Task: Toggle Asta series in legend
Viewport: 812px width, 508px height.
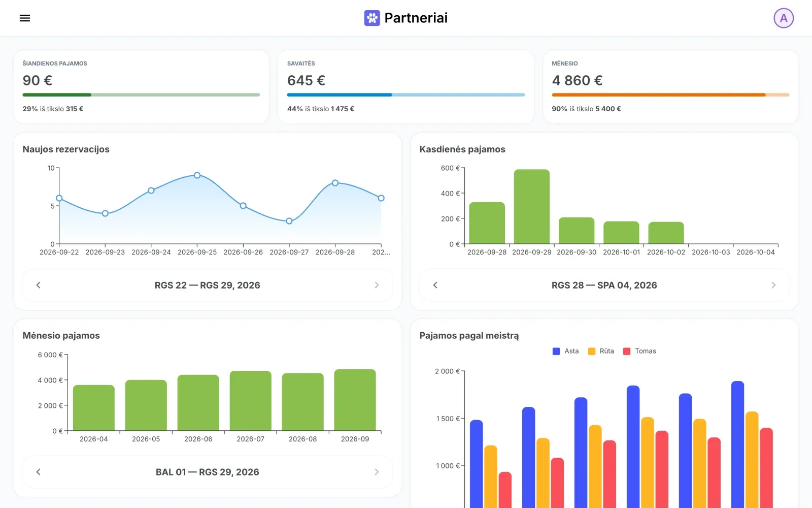Action: (565, 351)
